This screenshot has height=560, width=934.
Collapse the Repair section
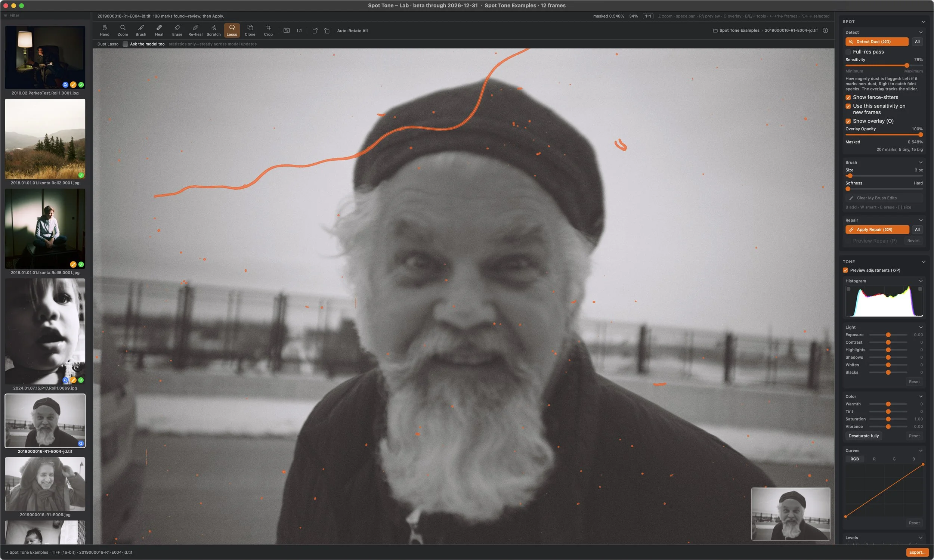click(921, 220)
